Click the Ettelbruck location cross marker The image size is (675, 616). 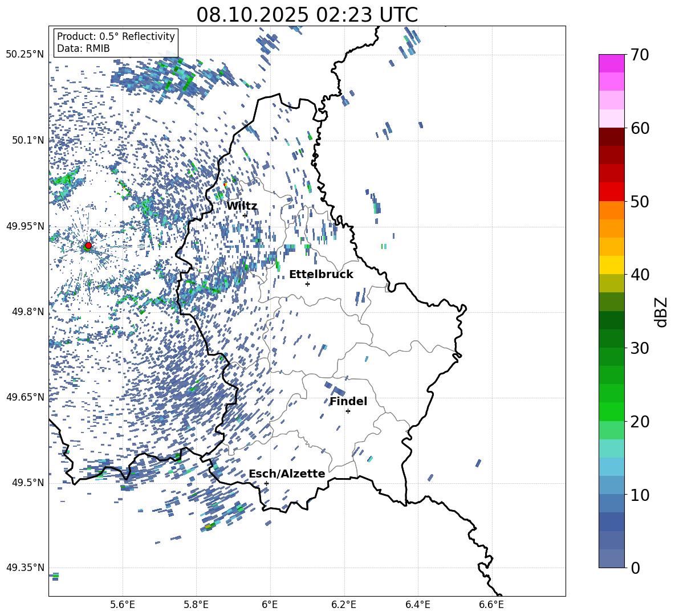coord(307,284)
